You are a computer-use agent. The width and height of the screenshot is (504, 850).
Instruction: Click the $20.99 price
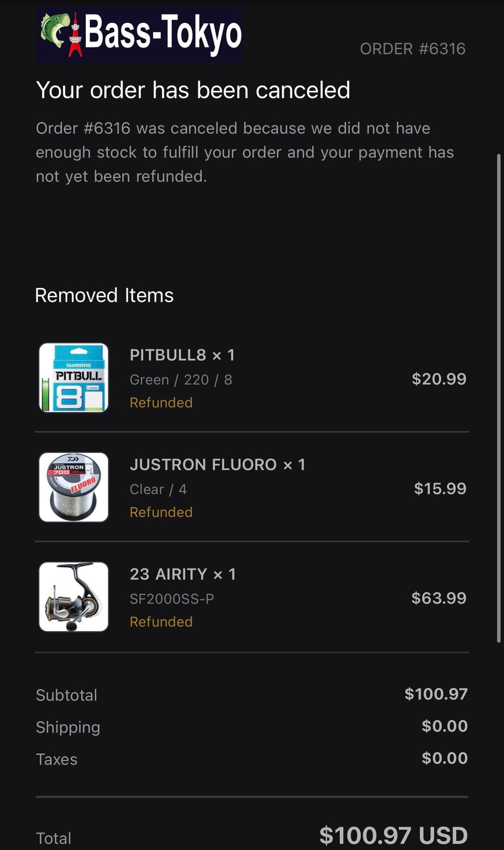click(439, 379)
